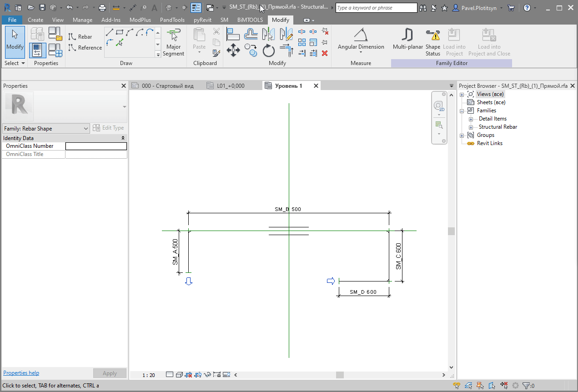Image resolution: width=578 pixels, height=392 pixels.
Task: Expand the Structural Rebar tree item
Action: [x=471, y=127]
